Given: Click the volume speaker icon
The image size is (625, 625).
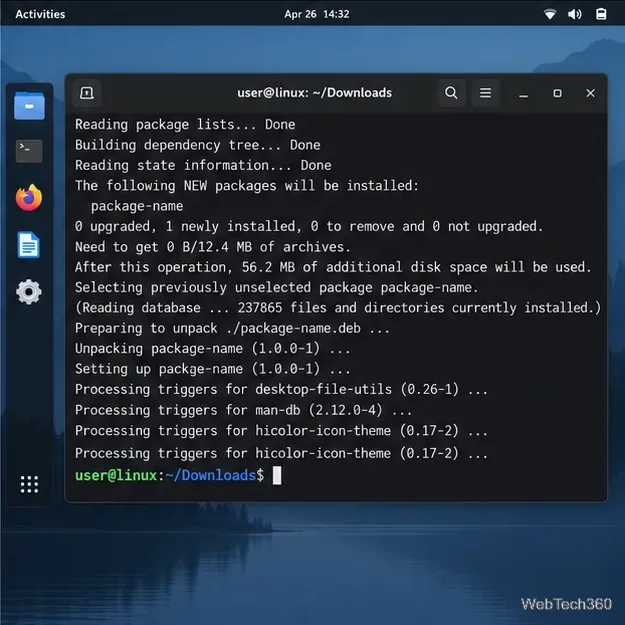Looking at the screenshot, I should pyautogui.click(x=575, y=14).
